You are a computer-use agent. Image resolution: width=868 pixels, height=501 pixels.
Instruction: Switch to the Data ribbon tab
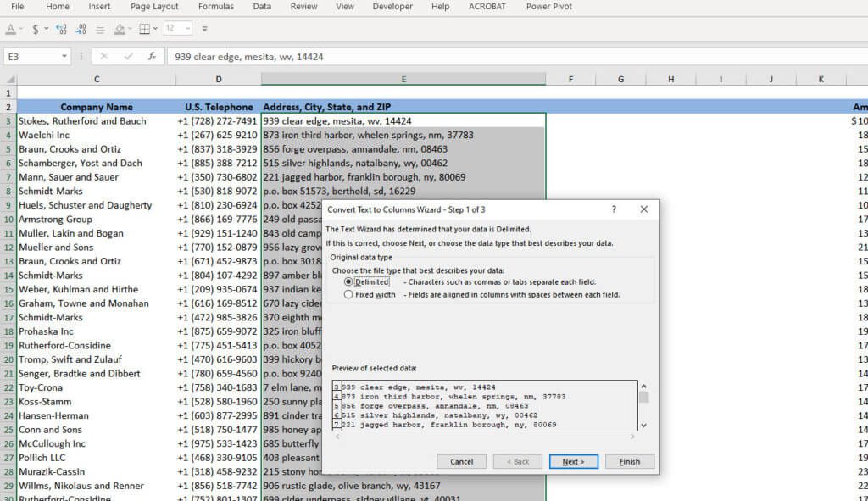(261, 6)
